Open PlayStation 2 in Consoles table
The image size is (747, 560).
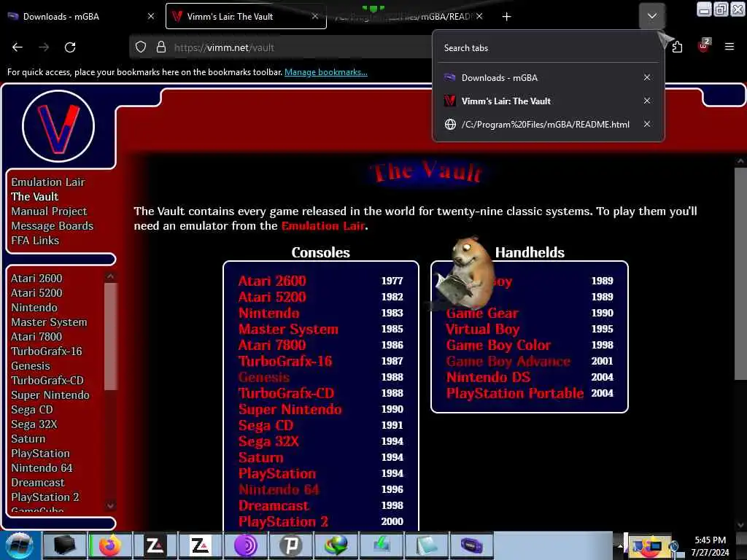(283, 521)
